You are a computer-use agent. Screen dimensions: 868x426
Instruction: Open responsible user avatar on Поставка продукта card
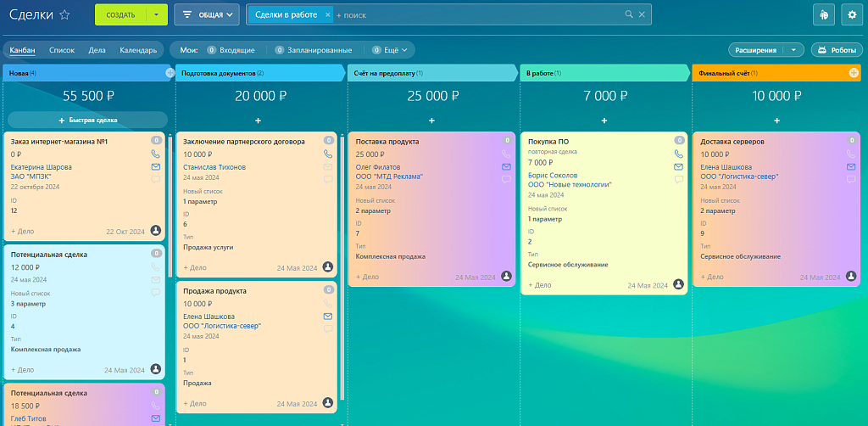tap(506, 277)
